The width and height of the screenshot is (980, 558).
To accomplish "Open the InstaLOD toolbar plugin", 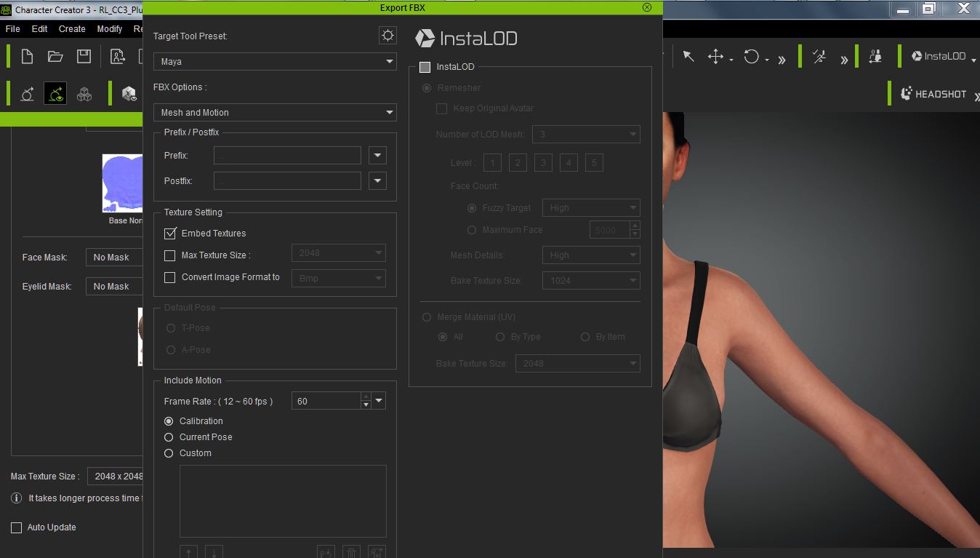I will [939, 56].
